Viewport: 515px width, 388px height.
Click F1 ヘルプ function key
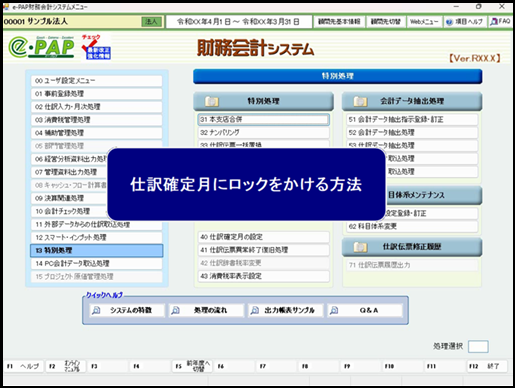coord(23,366)
